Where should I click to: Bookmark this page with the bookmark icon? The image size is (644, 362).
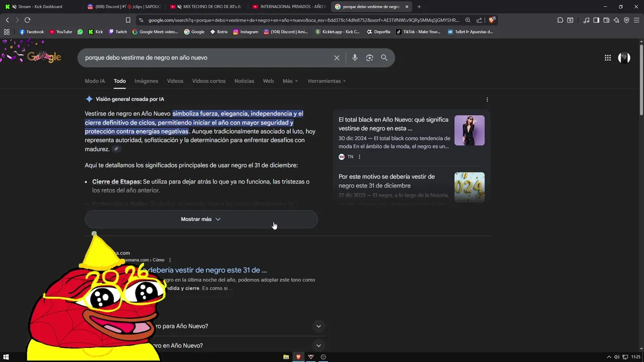click(128, 20)
